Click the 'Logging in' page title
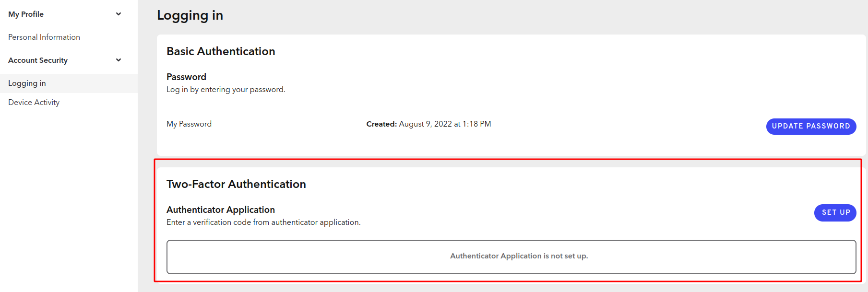The image size is (868, 292). pos(190,15)
